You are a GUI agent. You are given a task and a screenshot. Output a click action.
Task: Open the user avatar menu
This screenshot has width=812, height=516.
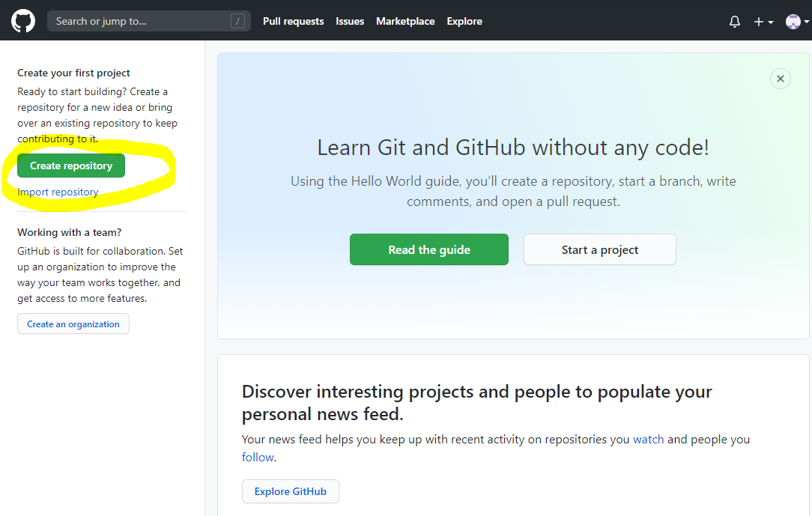(797, 21)
